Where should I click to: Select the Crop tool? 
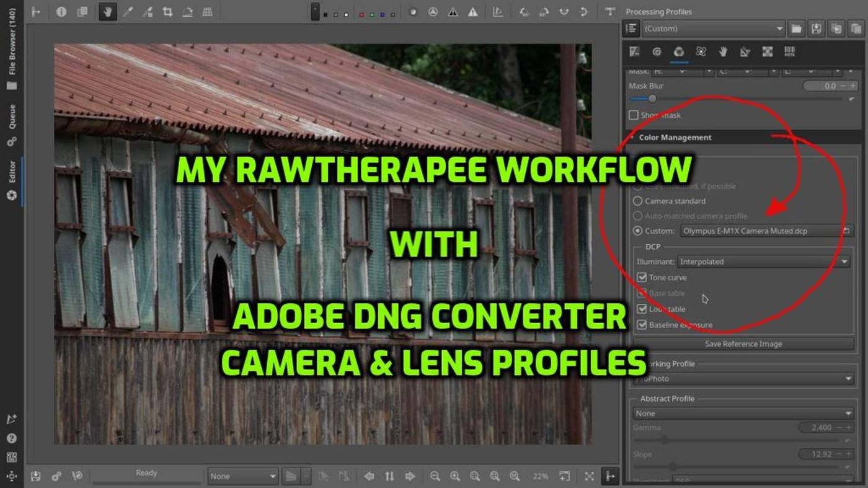coord(167,12)
